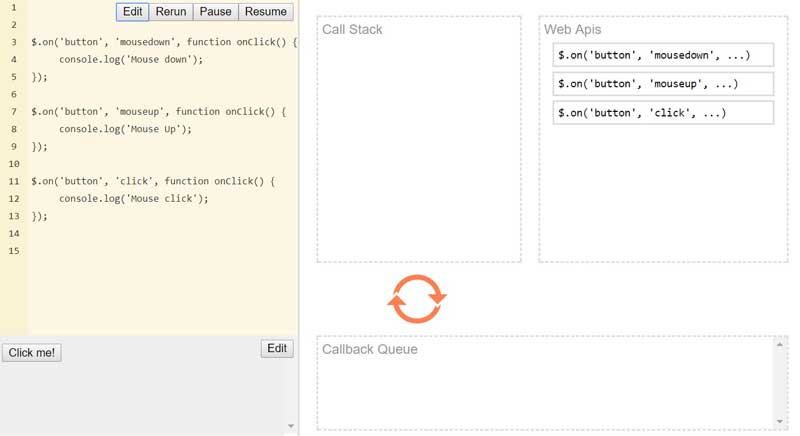
Task: Click the Callback Queue scroll up arrow
Action: point(780,345)
